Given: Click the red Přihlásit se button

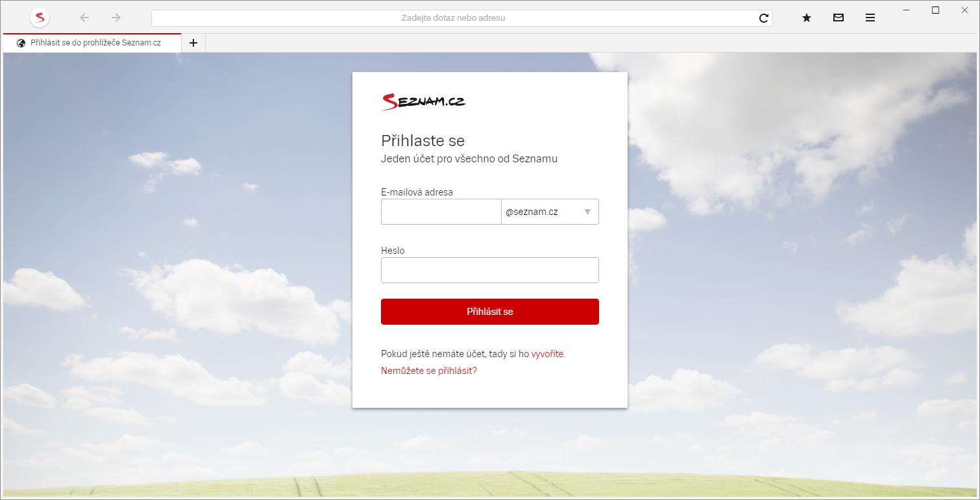Looking at the screenshot, I should click(x=490, y=312).
